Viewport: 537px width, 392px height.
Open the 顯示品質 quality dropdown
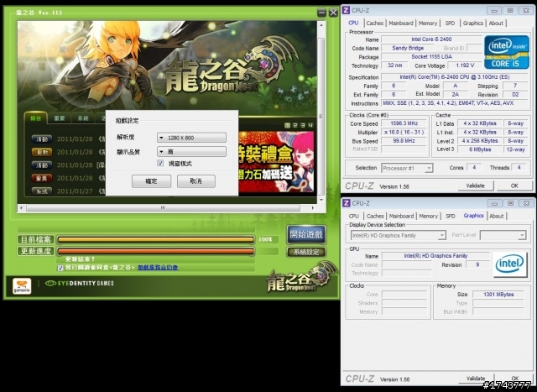(x=191, y=151)
